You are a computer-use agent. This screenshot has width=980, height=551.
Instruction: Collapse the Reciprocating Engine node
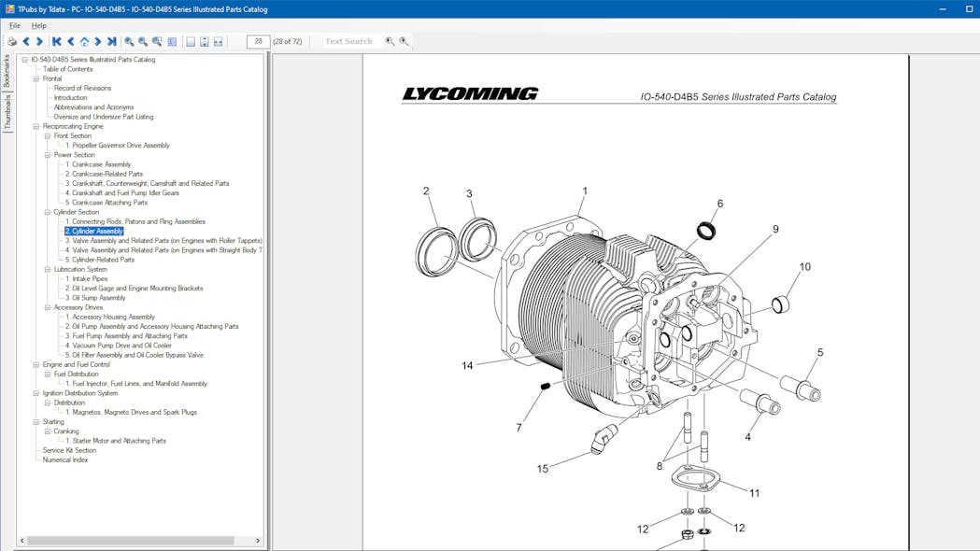[36, 126]
